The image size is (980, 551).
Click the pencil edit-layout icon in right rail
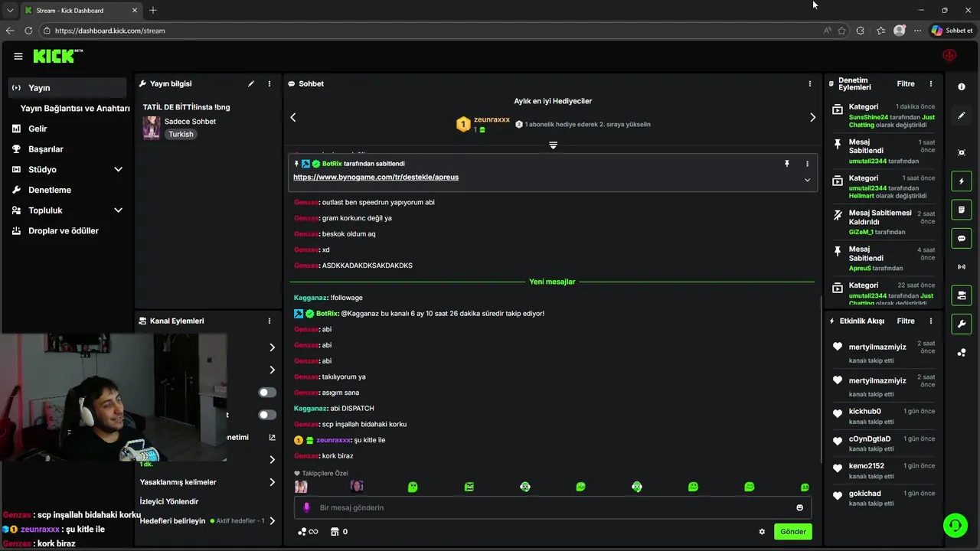962,116
